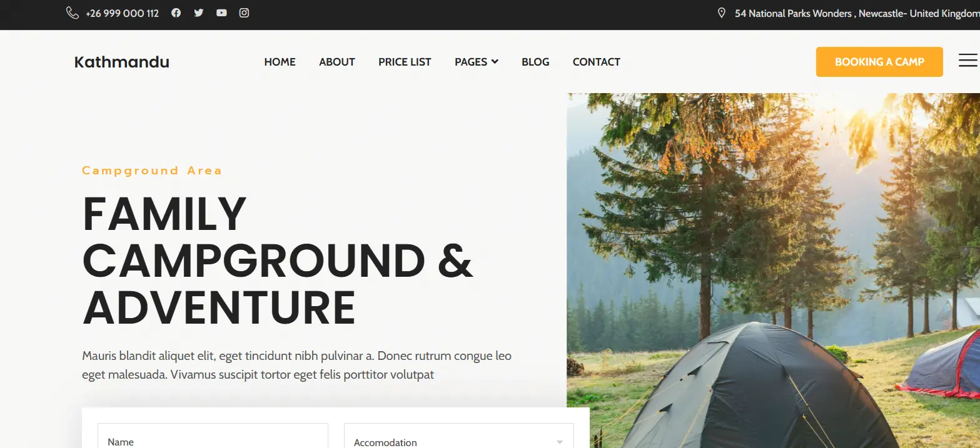Expand the Pages menu chevron

495,61
